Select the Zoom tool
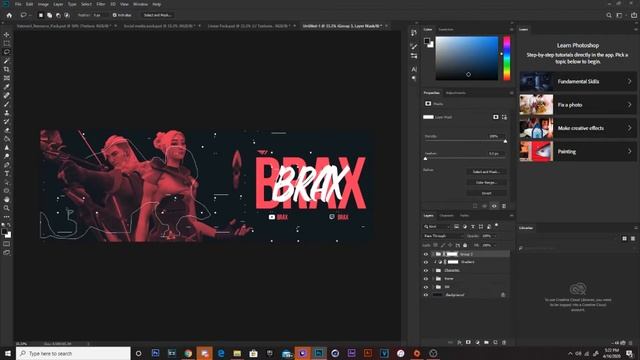 7,208
